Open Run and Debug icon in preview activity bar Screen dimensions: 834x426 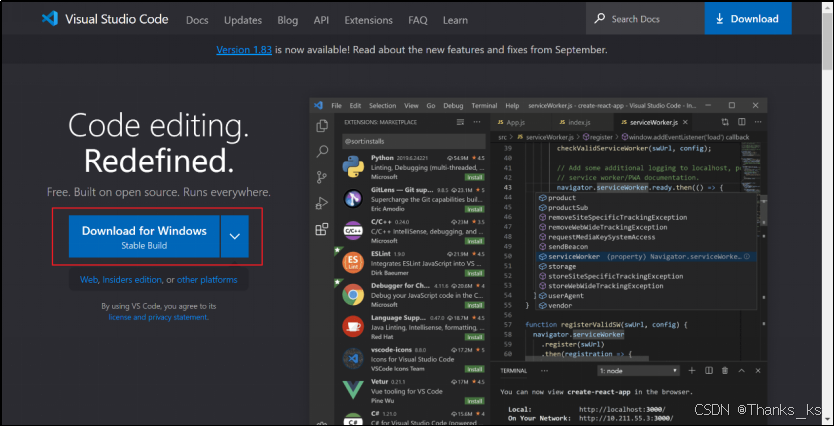click(322, 203)
